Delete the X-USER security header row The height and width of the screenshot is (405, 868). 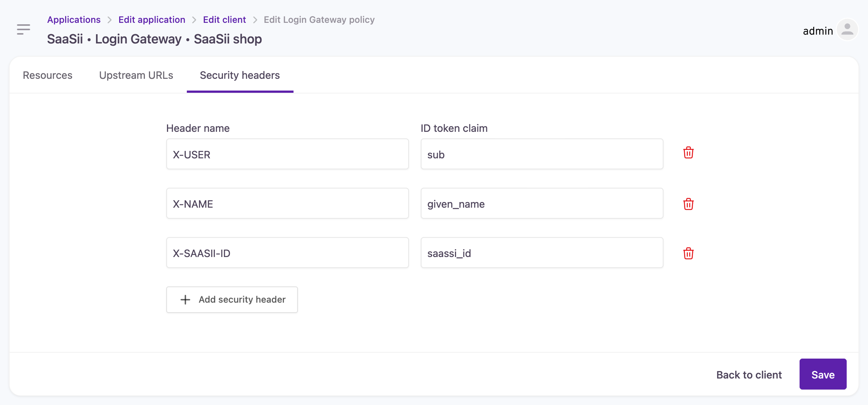point(688,153)
